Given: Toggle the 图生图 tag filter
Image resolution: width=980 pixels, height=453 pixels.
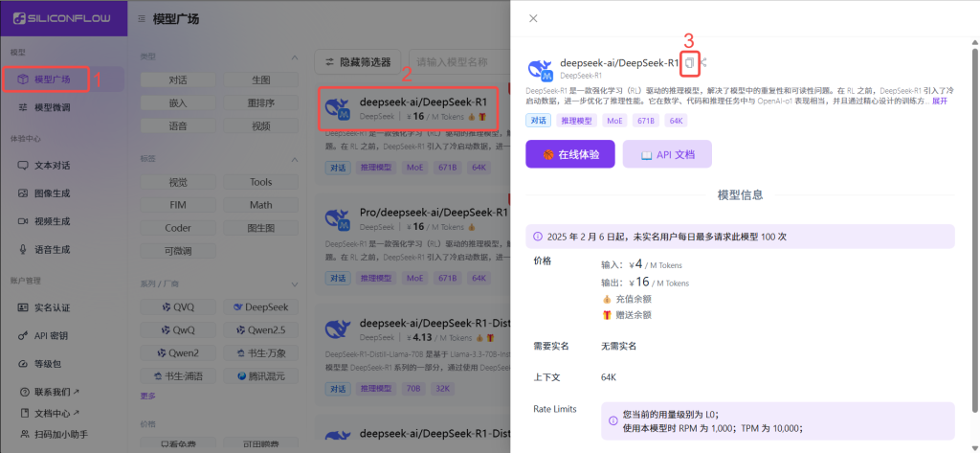Looking at the screenshot, I should click(260, 228).
